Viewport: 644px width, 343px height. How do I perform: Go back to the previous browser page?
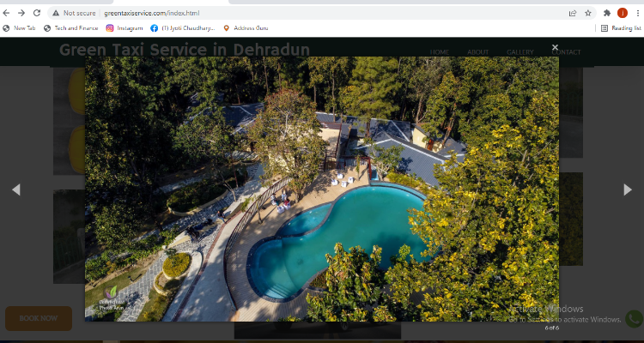[x=6, y=13]
